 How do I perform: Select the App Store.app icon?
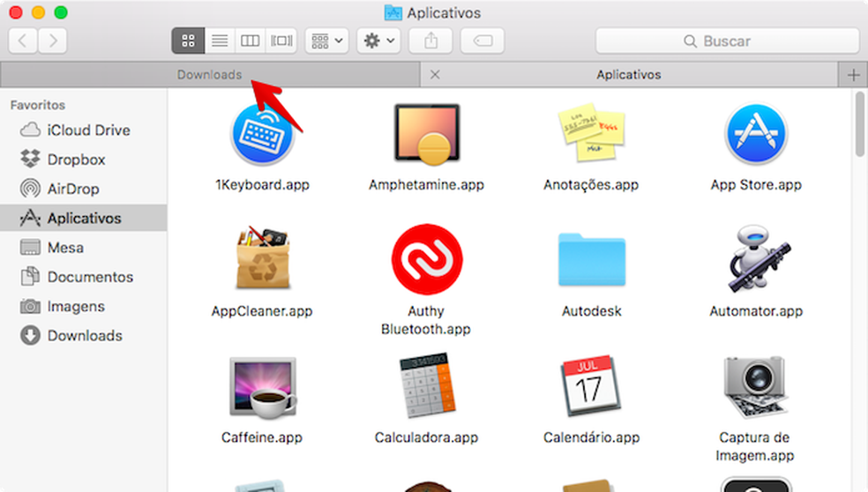click(x=756, y=135)
